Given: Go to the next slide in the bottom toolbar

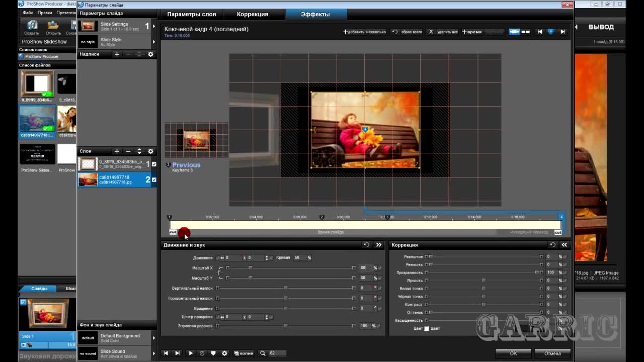Looking at the screenshot, I should [x=177, y=353].
